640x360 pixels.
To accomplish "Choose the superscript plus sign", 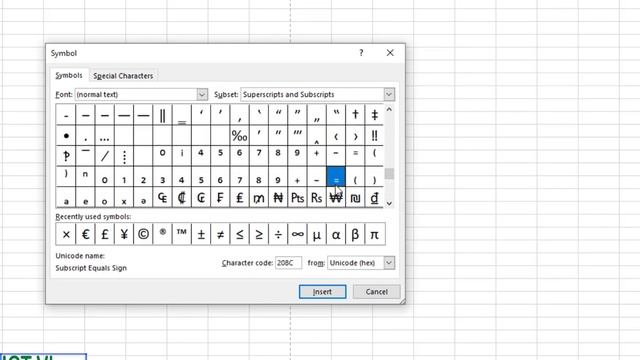I will point(317,156).
